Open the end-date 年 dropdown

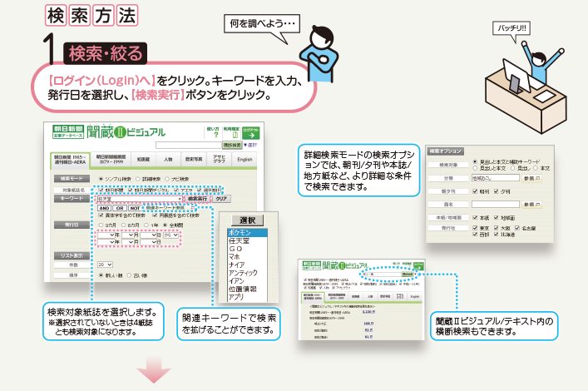pyautogui.click(x=106, y=242)
